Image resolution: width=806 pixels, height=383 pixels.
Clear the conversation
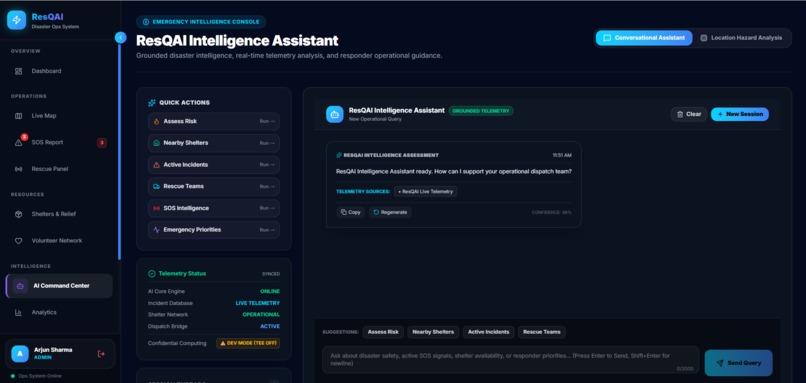click(689, 114)
